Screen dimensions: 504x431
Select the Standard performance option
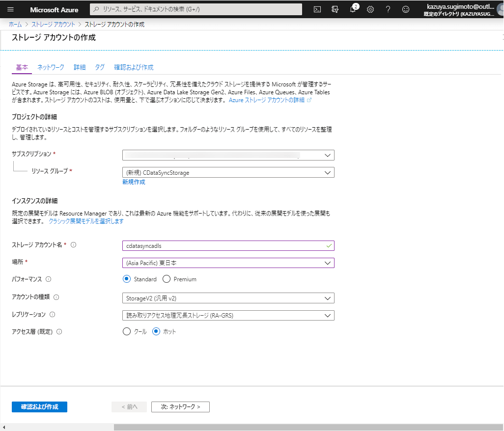click(127, 279)
